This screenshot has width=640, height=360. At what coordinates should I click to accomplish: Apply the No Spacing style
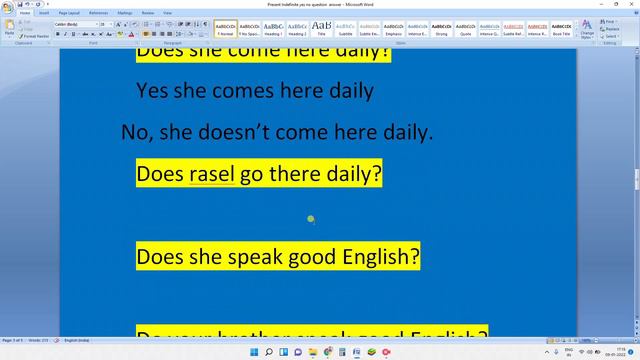(x=249, y=29)
